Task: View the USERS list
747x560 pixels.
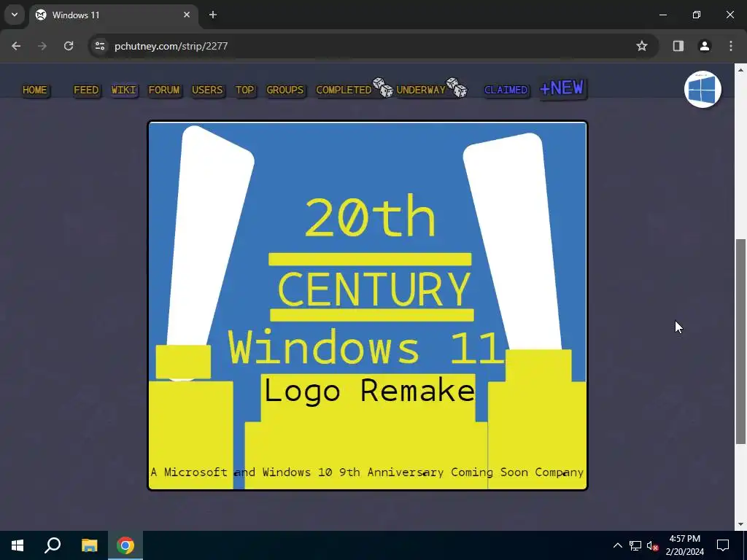Action: [207, 90]
